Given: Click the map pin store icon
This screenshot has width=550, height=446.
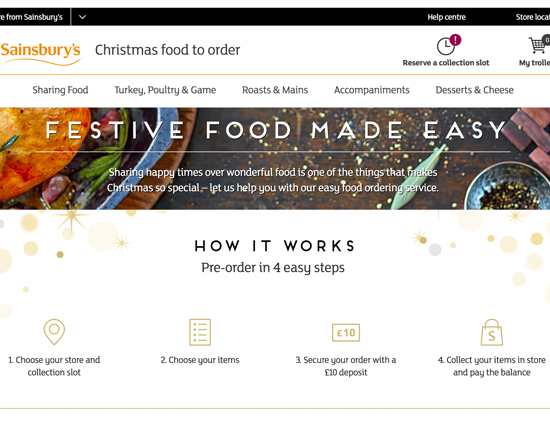Looking at the screenshot, I should (54, 332).
